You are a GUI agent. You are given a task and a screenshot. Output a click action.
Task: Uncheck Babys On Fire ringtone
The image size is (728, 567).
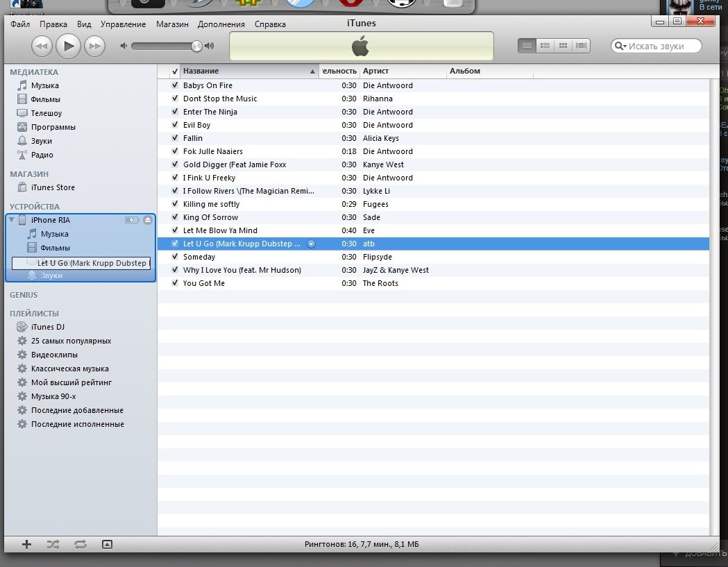point(175,85)
